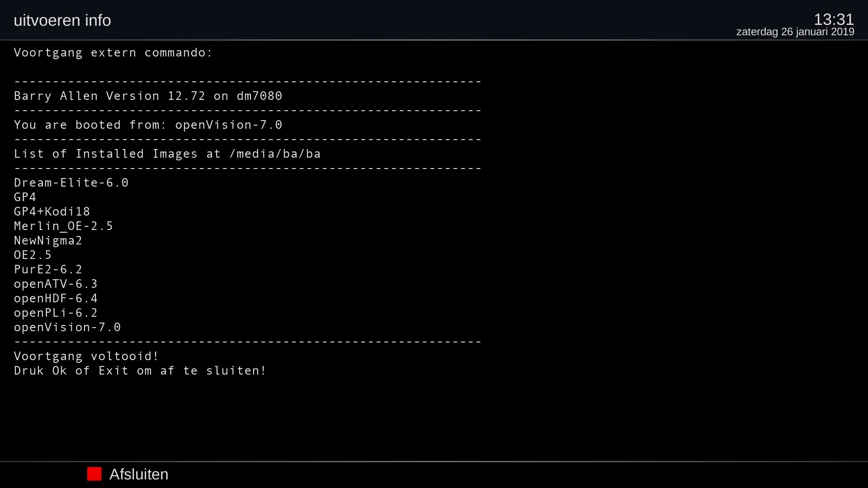Pick openATV-6.3 from the list
This screenshot has height=488, width=868.
(56, 284)
